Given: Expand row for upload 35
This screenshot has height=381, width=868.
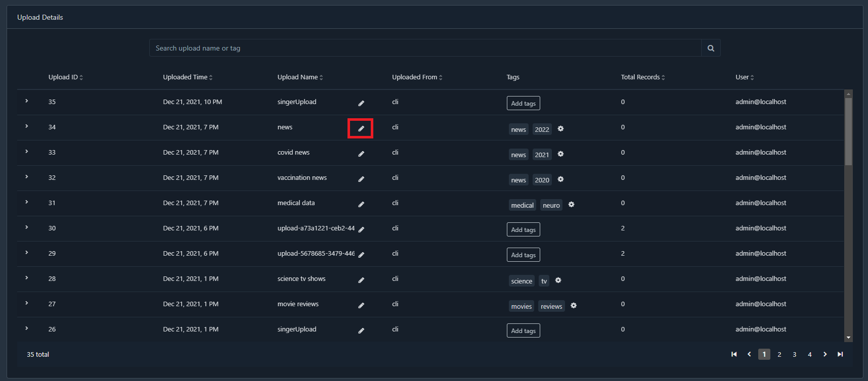Looking at the screenshot, I should coord(27,101).
